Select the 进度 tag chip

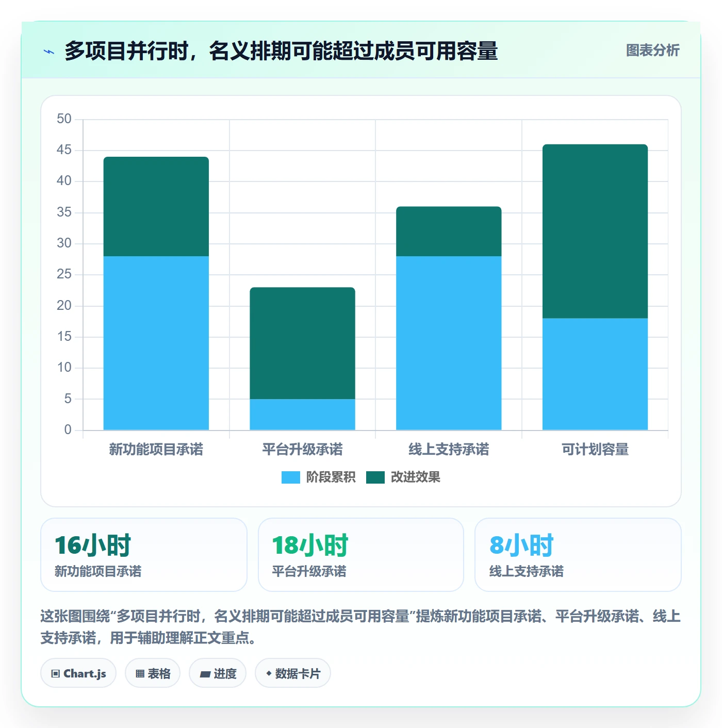coord(218,673)
